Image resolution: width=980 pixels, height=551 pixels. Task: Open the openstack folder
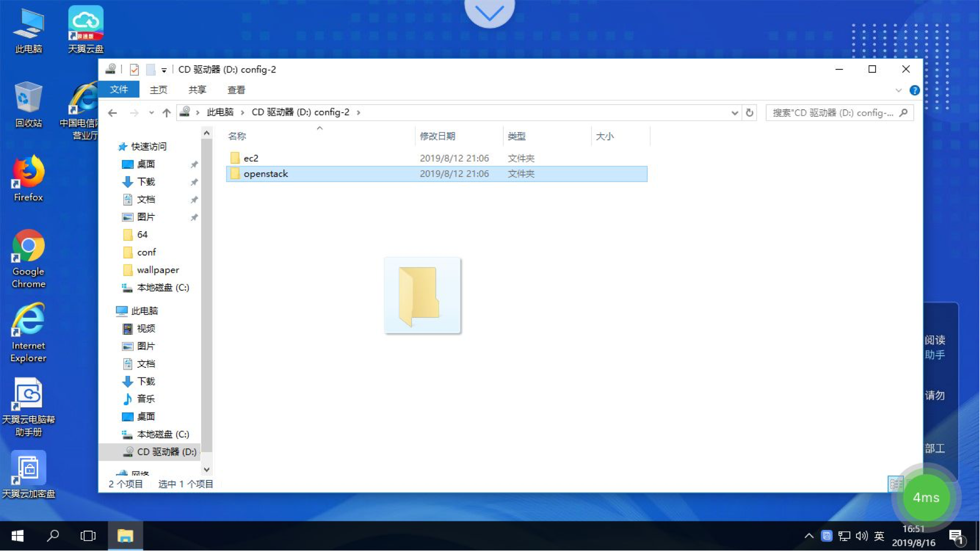pos(266,173)
